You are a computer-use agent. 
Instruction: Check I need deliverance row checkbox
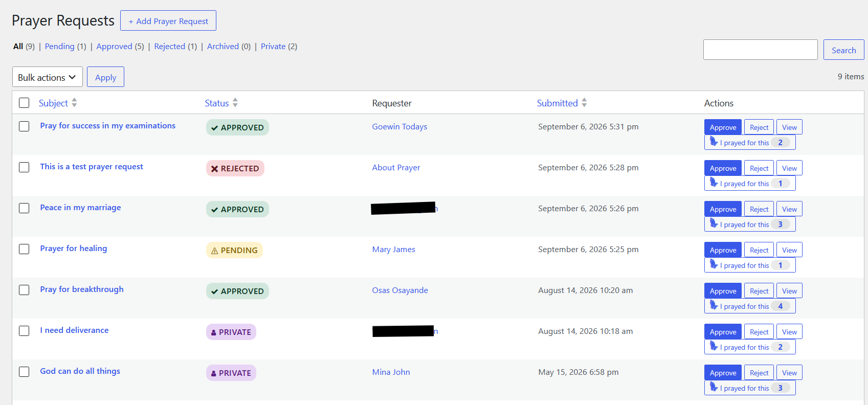(24, 331)
